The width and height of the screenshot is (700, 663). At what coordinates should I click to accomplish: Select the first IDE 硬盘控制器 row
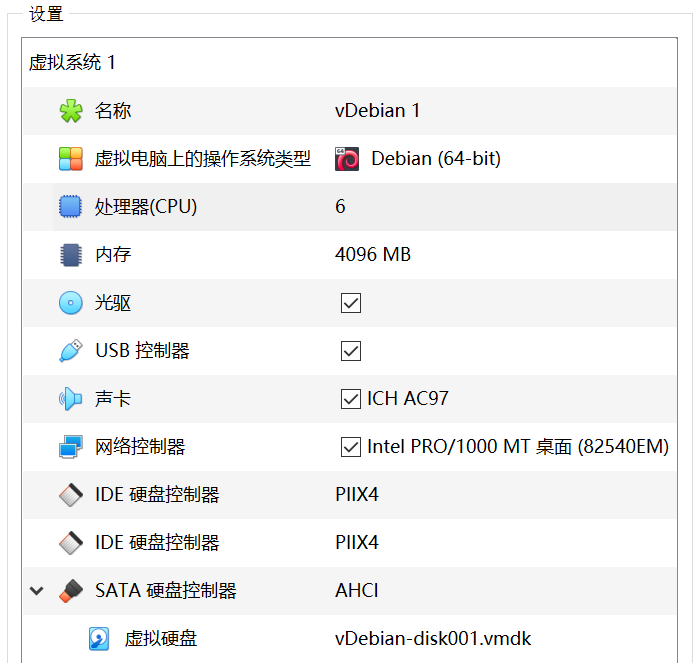tap(157, 495)
